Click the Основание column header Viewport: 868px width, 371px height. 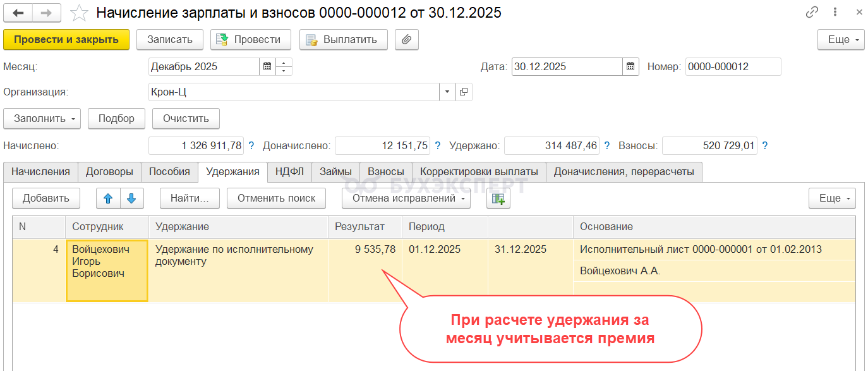click(x=714, y=226)
